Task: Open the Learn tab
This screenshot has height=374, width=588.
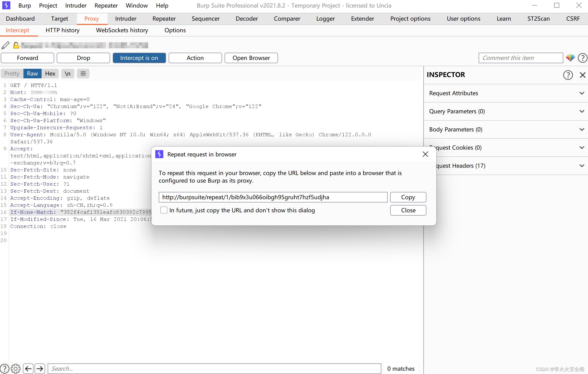Action: (504, 19)
